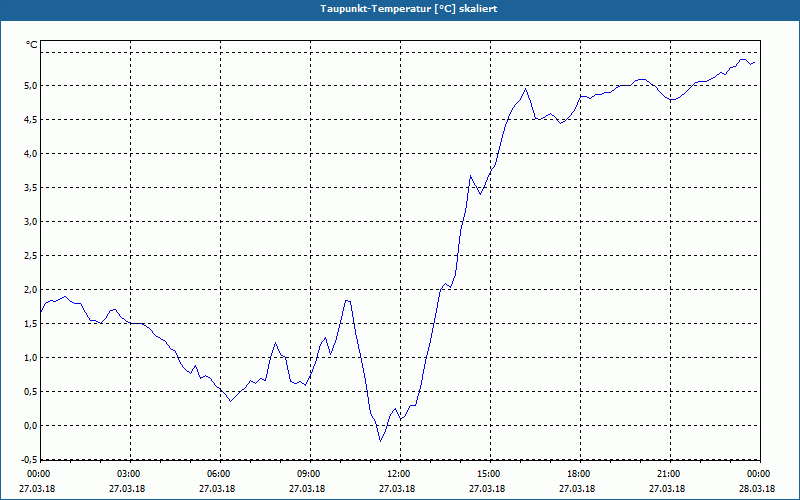Click the curve peak after 10:00

pyautogui.click(x=347, y=301)
